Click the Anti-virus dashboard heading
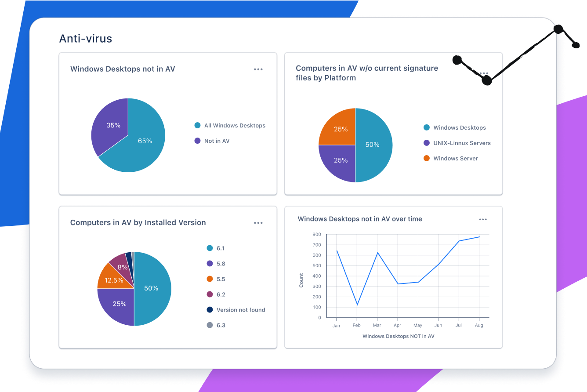 86,39
